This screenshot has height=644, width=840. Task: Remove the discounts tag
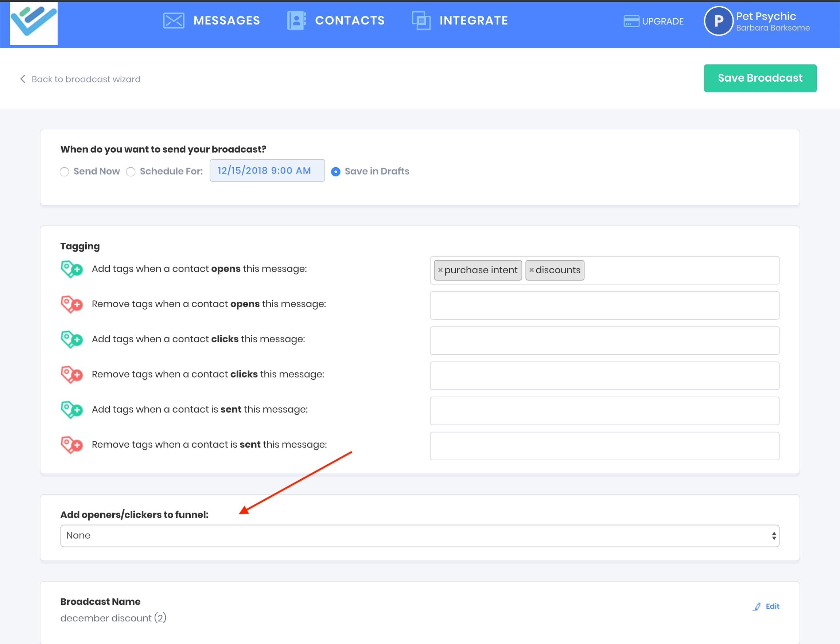tap(531, 270)
